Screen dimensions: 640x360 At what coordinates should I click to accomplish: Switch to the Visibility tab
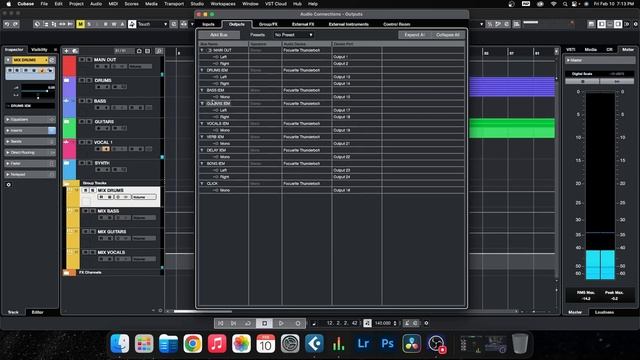(40, 50)
